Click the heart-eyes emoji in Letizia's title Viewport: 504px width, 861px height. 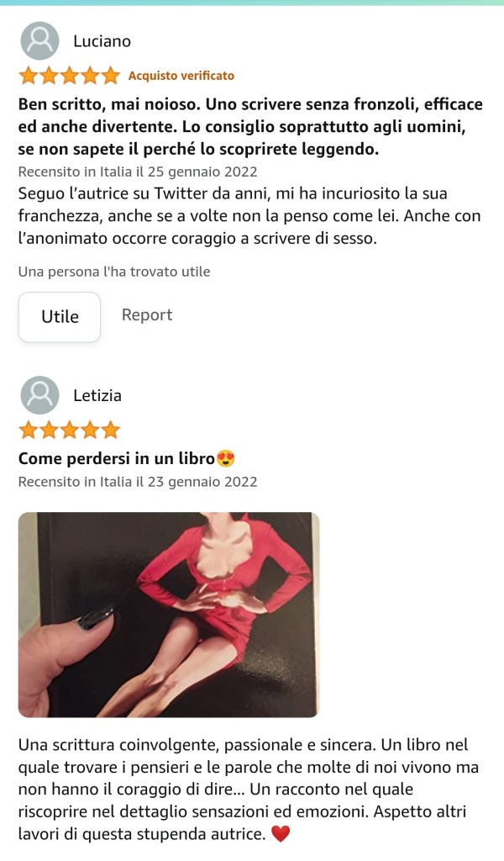click(x=225, y=458)
